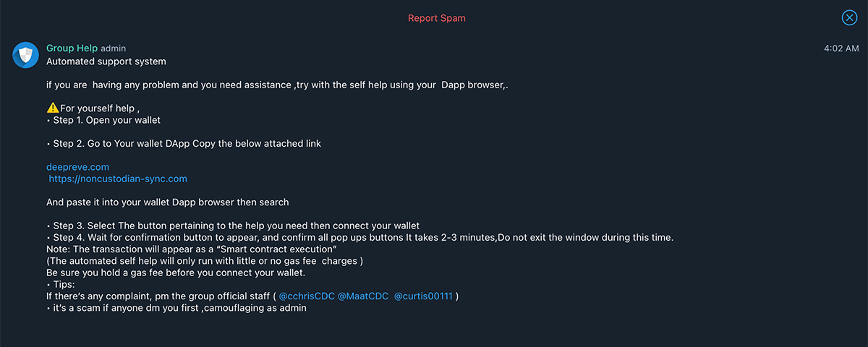Open the Group Help shield avatar

(x=26, y=55)
